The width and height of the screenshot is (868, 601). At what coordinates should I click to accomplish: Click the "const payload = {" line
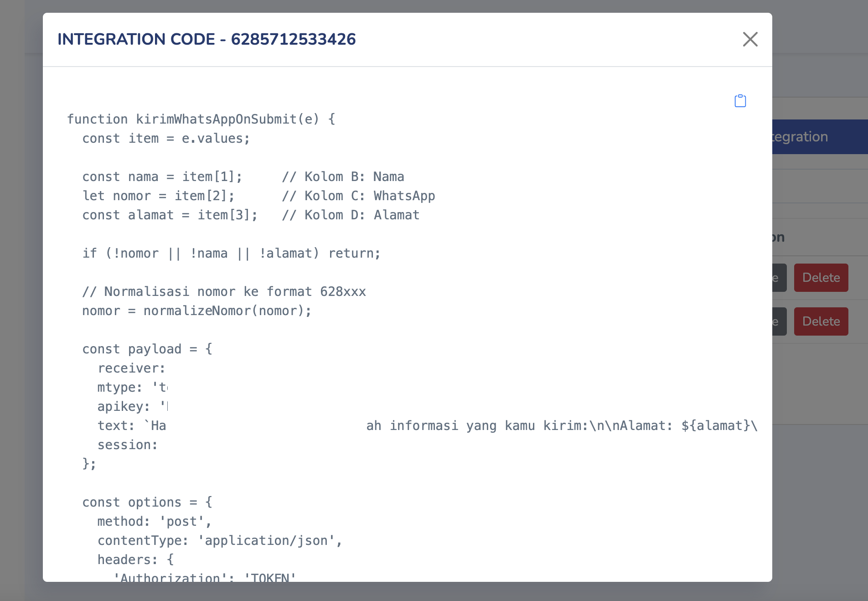(147, 349)
